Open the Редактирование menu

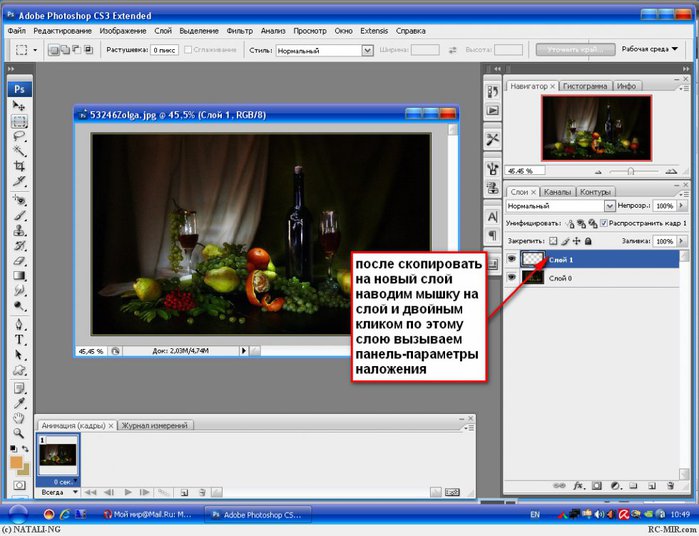[62, 31]
